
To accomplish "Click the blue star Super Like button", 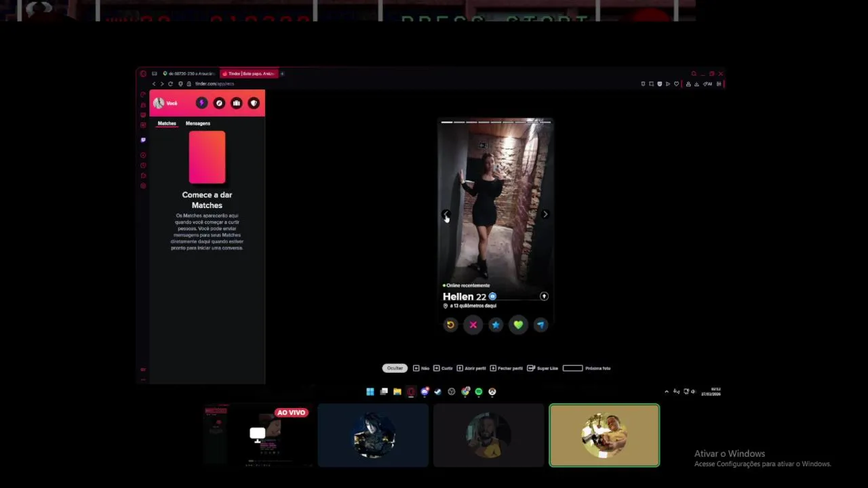I will 496,325.
